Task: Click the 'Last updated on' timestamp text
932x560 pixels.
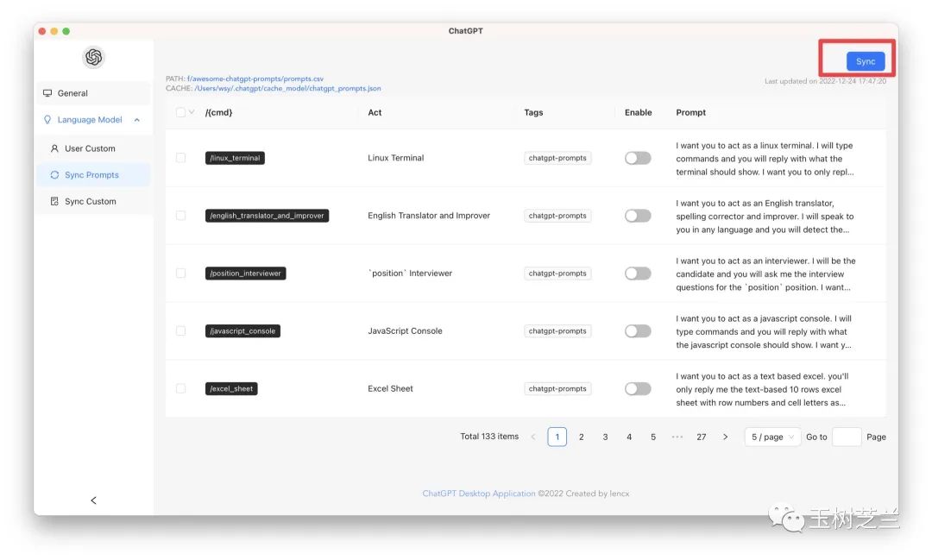Action: (825, 81)
